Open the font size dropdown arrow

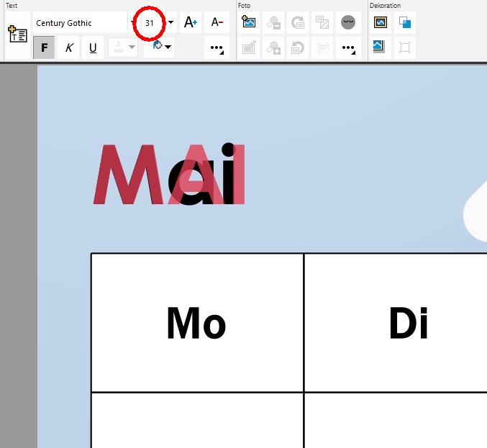[x=170, y=22]
